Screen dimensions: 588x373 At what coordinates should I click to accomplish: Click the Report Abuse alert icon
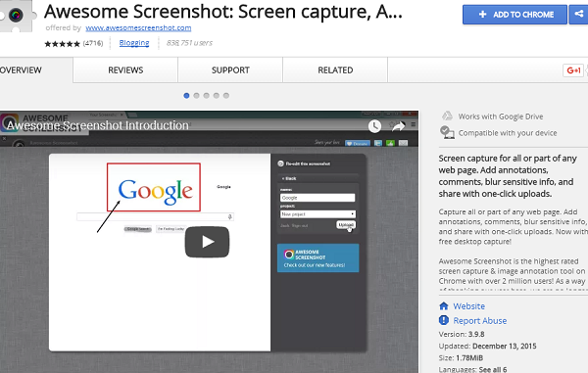(444, 320)
